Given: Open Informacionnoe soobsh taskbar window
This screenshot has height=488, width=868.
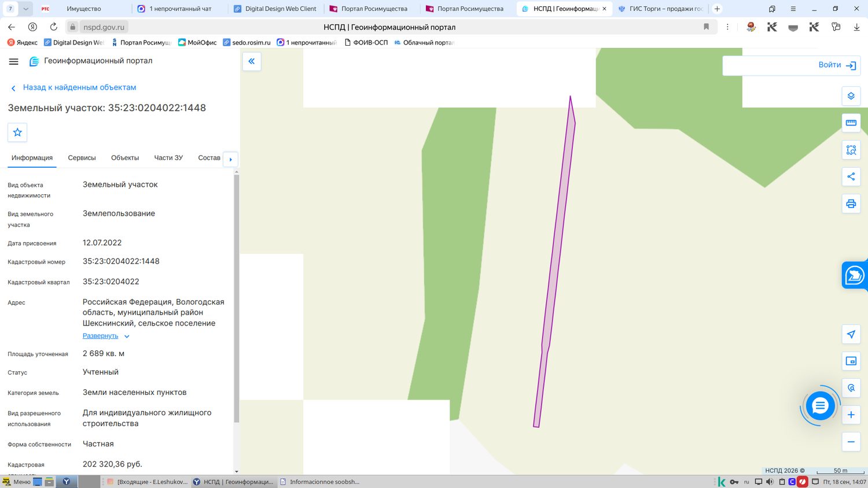Looking at the screenshot, I should [x=319, y=482].
